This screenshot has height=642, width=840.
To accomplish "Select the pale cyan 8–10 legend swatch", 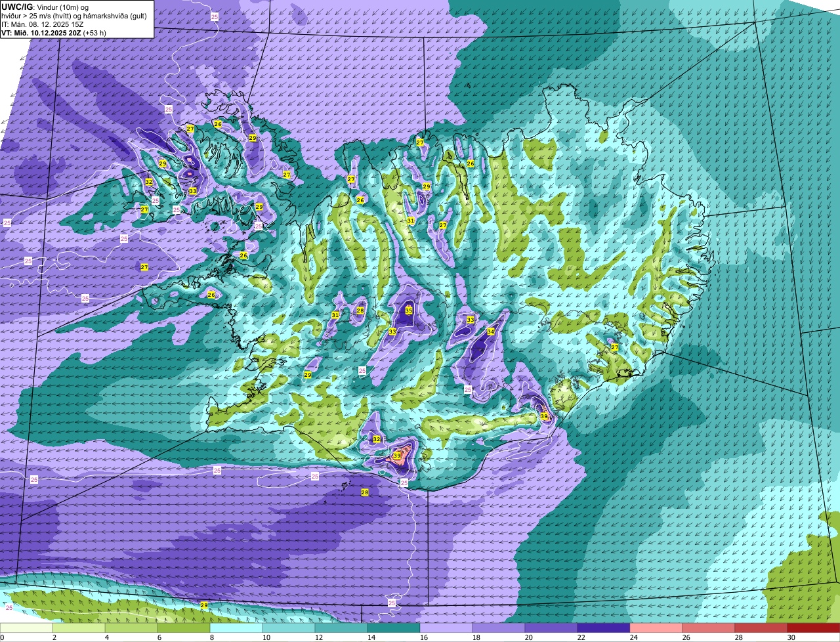I will point(237,628).
